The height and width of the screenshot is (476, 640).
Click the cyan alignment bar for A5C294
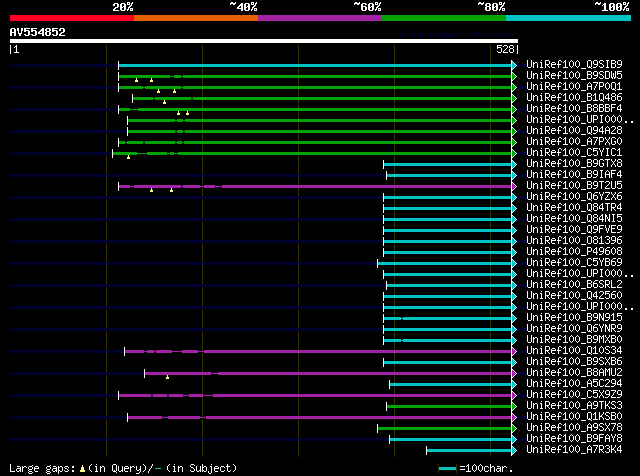coord(451,385)
